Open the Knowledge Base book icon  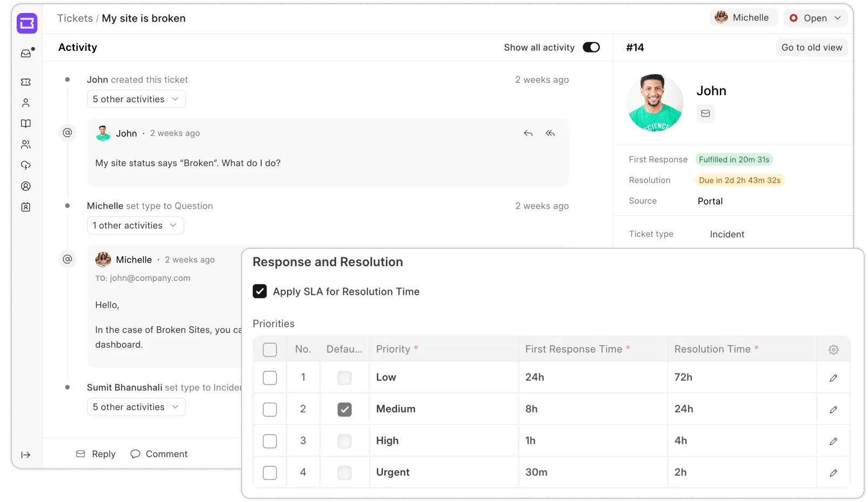click(x=26, y=123)
